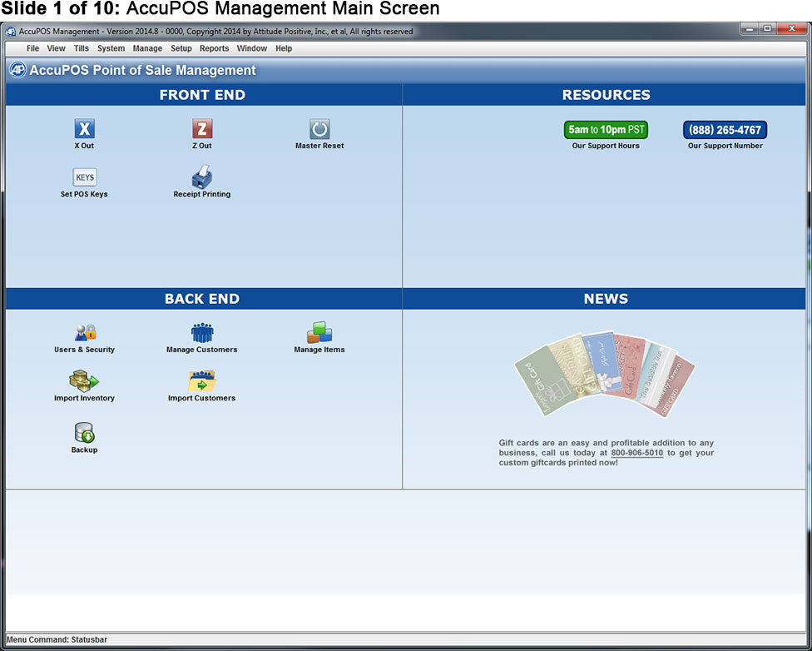Viewport: 812px width, 651px height.
Task: Click the BACK END section header
Action: tap(202, 299)
